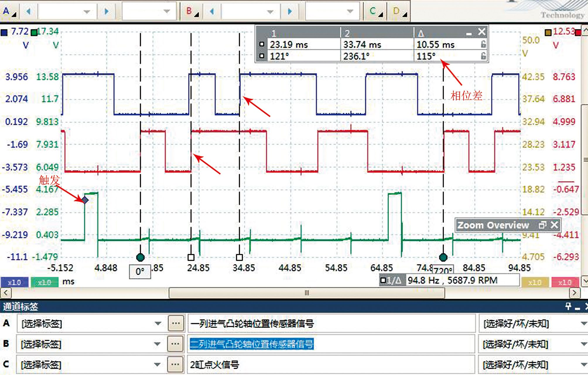Image resolution: width=588 pixels, height=375 pixels.
Task: Click channel B ellipsis button
Action: click(176, 344)
